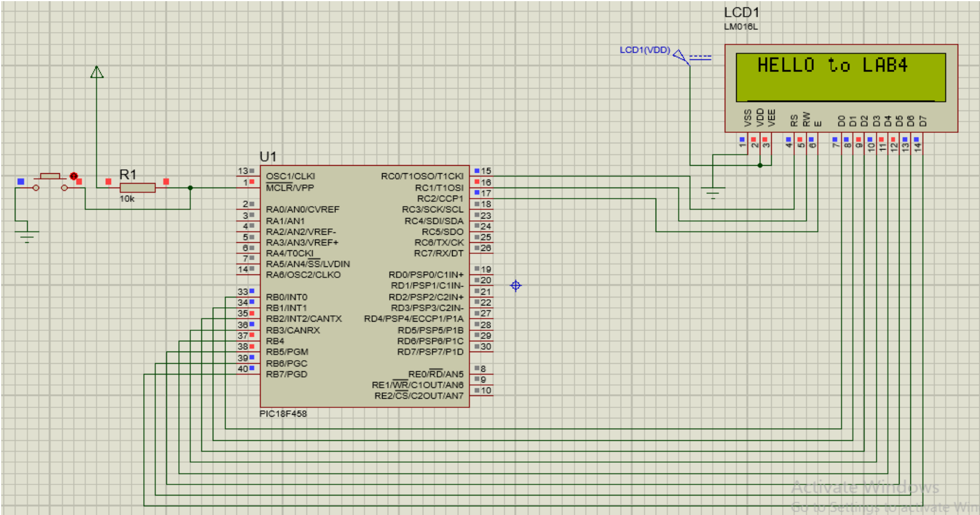Image resolution: width=980 pixels, height=515 pixels.
Task: Click the RC2/CCP1 pin label
Action: [441, 199]
